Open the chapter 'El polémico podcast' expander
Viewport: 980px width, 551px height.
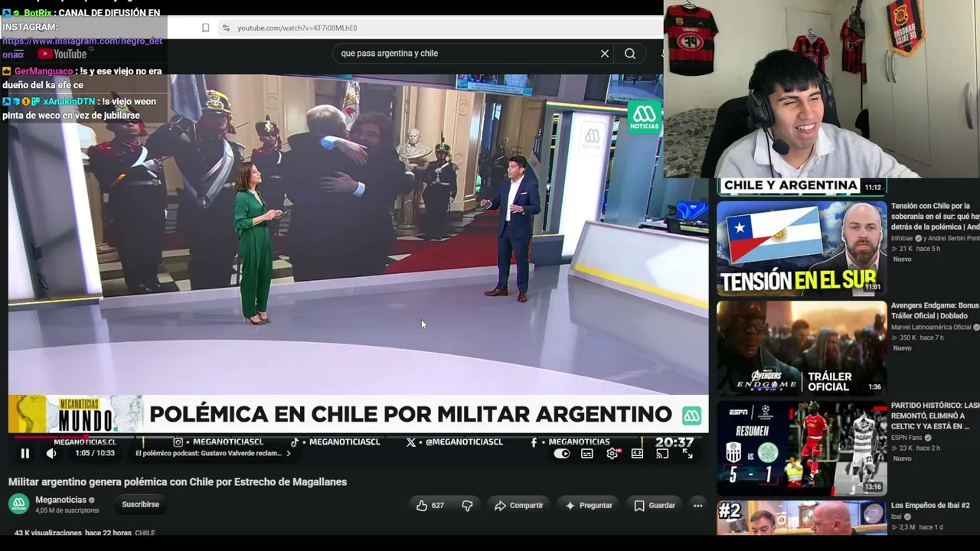point(213,453)
